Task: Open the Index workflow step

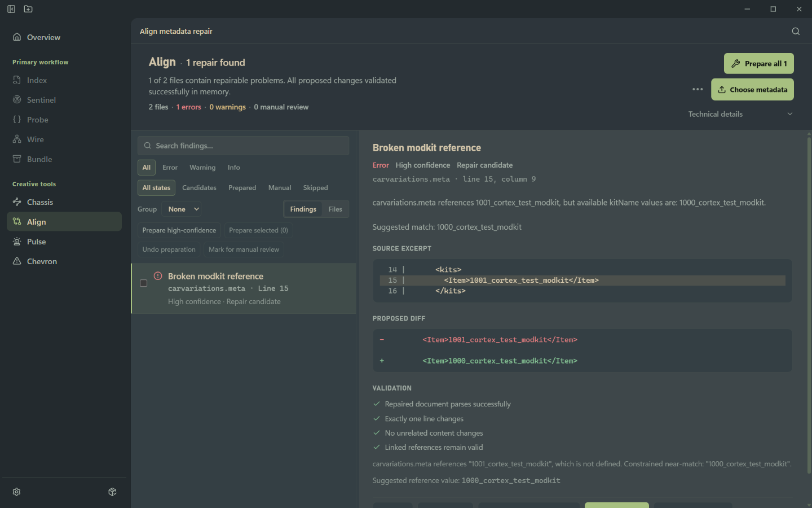Action: [64, 80]
